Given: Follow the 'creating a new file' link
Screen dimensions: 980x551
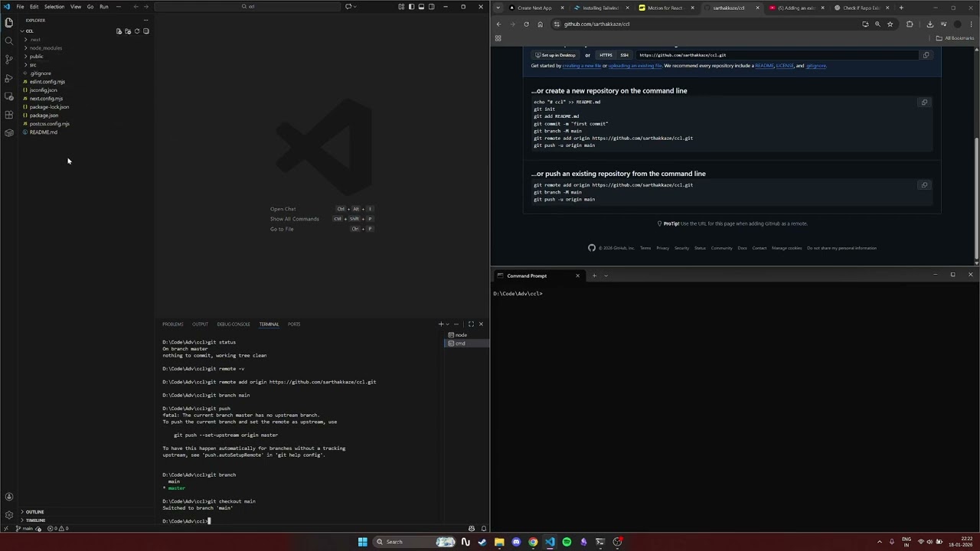Looking at the screenshot, I should (x=582, y=66).
